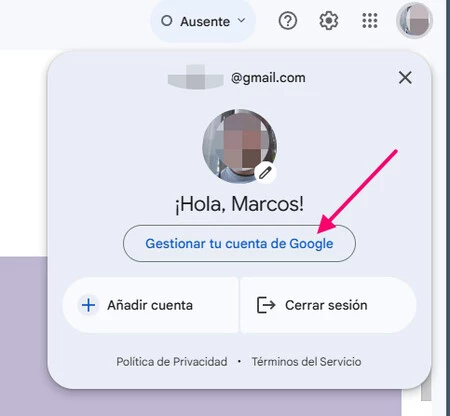The width and height of the screenshot is (450, 416).
Task: Select Añadir cuenta
Action: point(151,305)
